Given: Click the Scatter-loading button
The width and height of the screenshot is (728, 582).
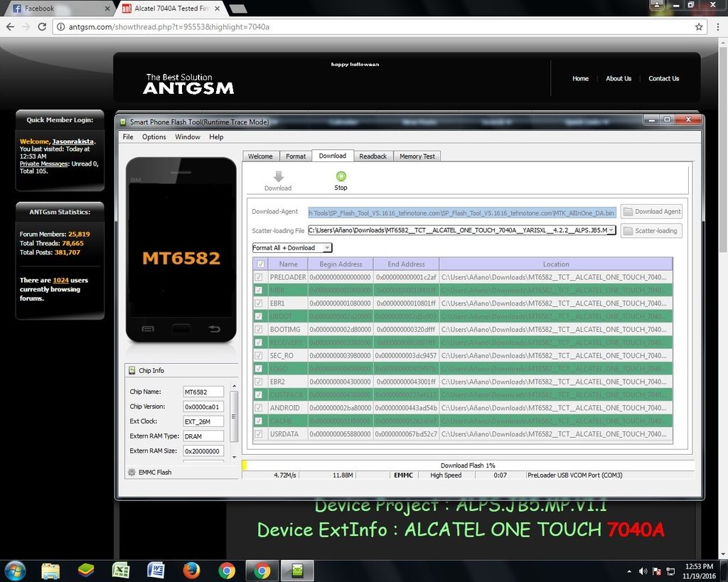Looking at the screenshot, I should (x=651, y=231).
